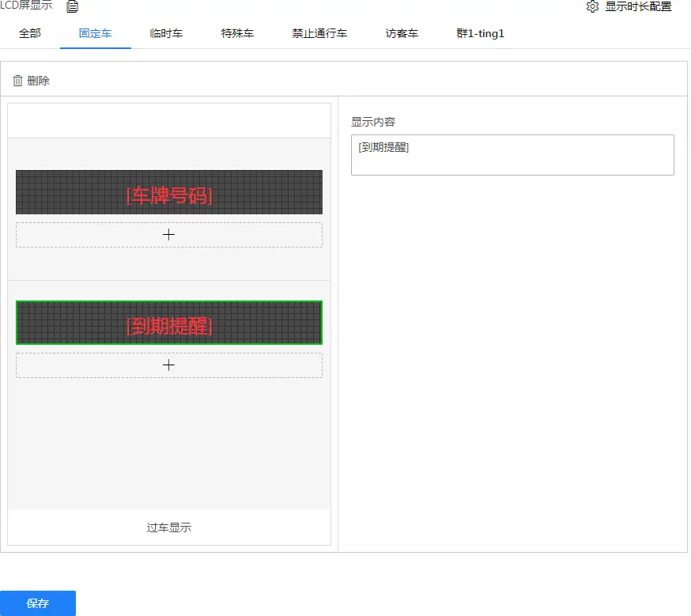Click the empty white box above the LED rows
This screenshot has width=691, height=616.
coord(168,121)
